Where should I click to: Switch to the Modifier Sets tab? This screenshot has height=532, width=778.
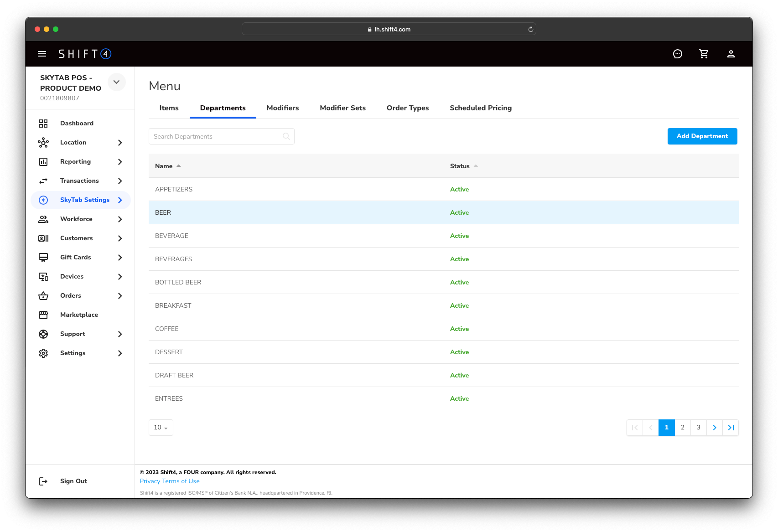[342, 108]
